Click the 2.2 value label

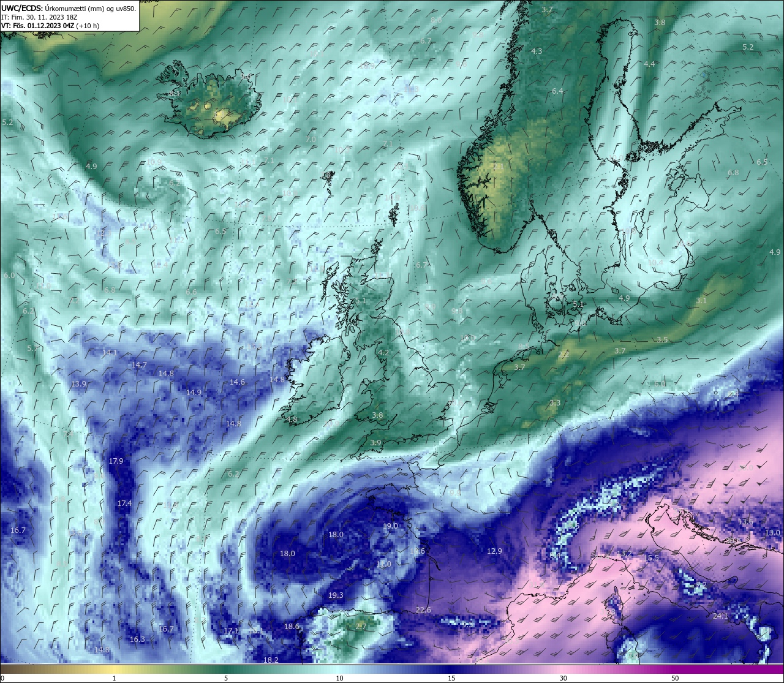coord(563,354)
